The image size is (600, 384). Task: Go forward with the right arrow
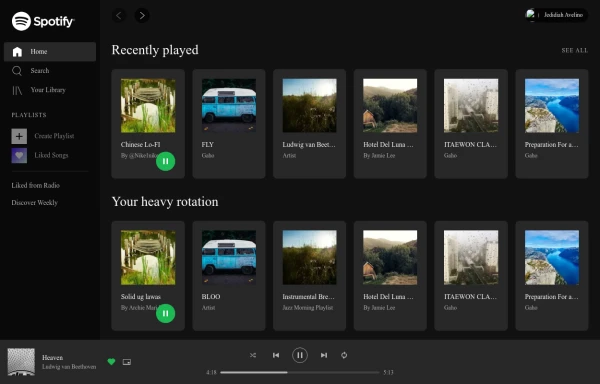[142, 16]
